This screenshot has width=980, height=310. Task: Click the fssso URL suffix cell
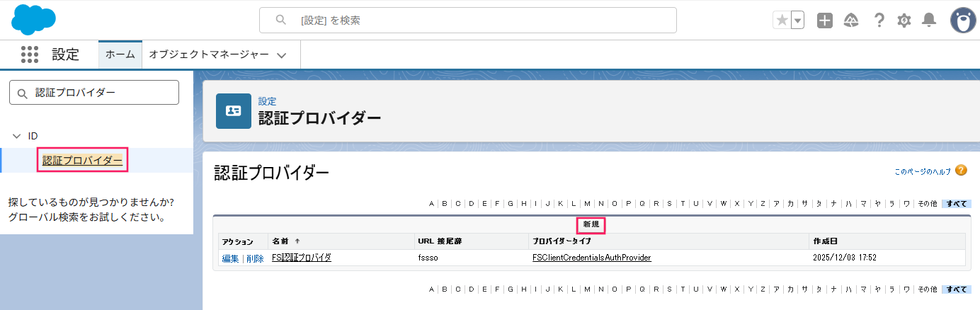pyautogui.click(x=428, y=258)
